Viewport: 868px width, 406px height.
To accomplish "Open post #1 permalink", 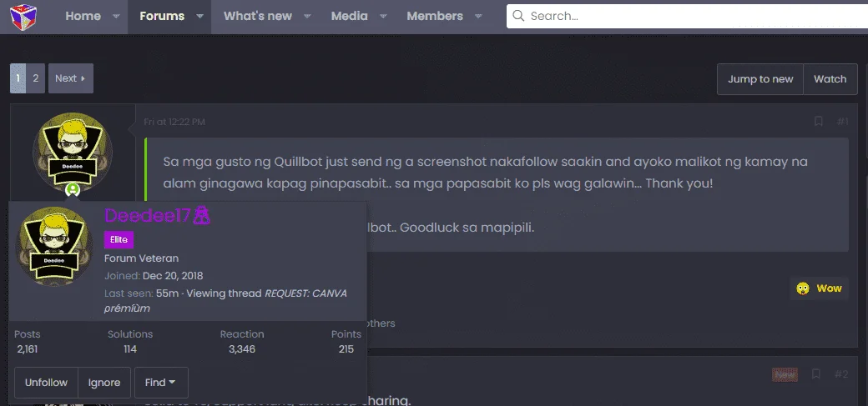I will (842, 121).
